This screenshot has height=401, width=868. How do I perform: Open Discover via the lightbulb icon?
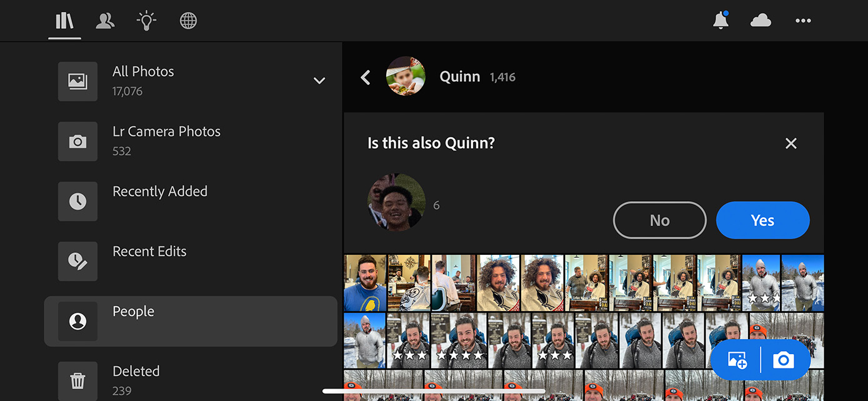coord(146,20)
